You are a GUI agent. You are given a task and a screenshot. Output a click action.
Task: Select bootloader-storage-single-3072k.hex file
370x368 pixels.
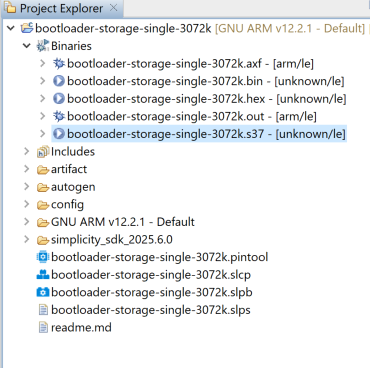[x=207, y=99]
